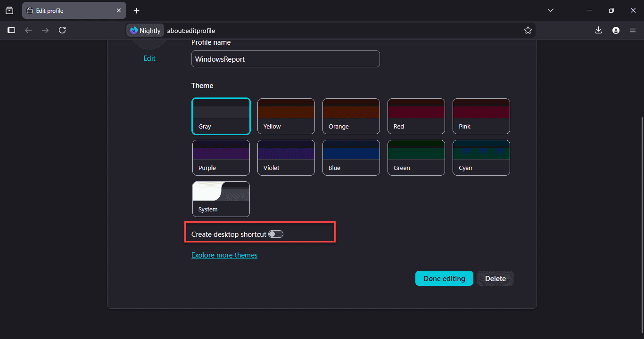Click the Nightly identity icon in address bar
The image size is (644, 339).
tap(145, 30)
